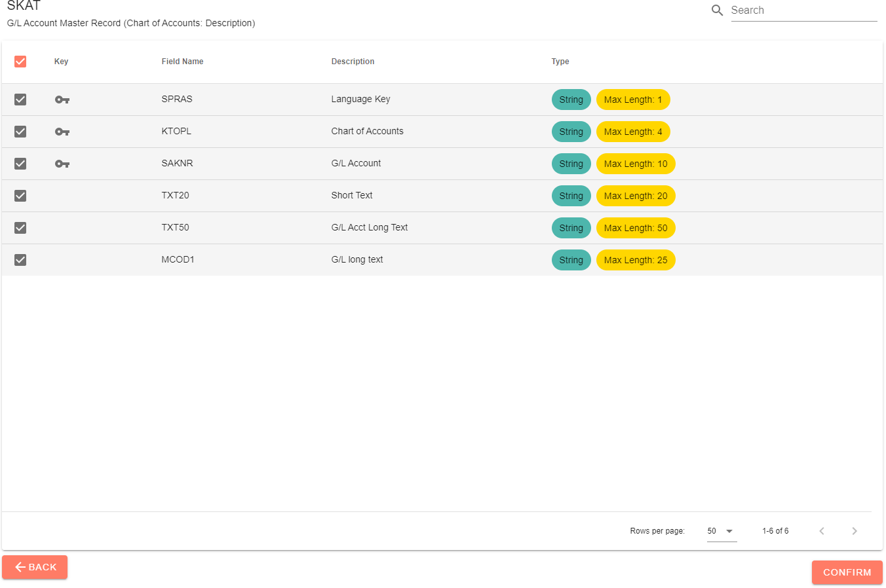The width and height of the screenshot is (886, 588).
Task: Click the String type chip on TXT50 row
Action: click(x=571, y=228)
